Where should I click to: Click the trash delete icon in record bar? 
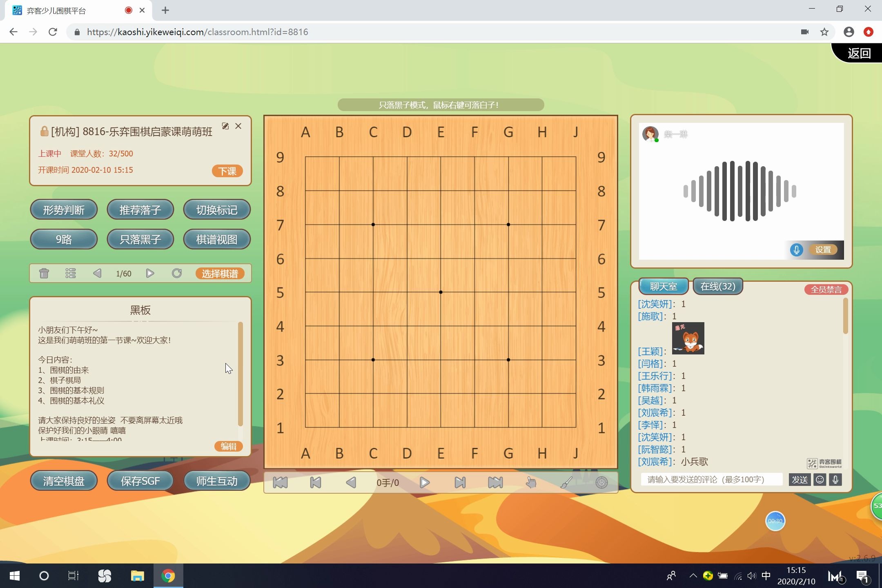pyautogui.click(x=44, y=273)
